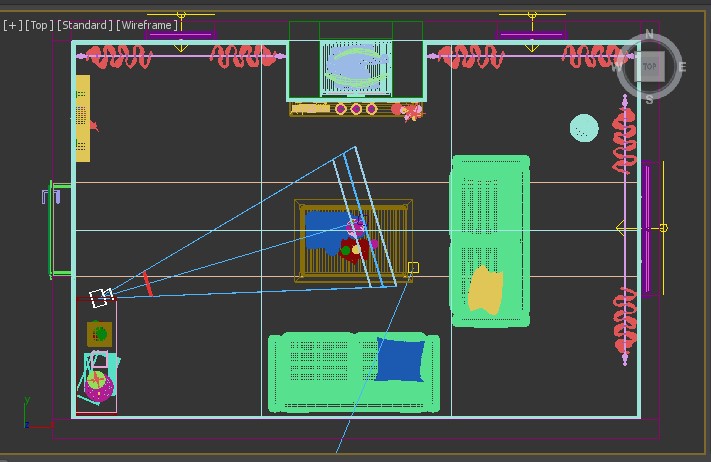
Task: Select the round cyan stool object
Action: [584, 128]
